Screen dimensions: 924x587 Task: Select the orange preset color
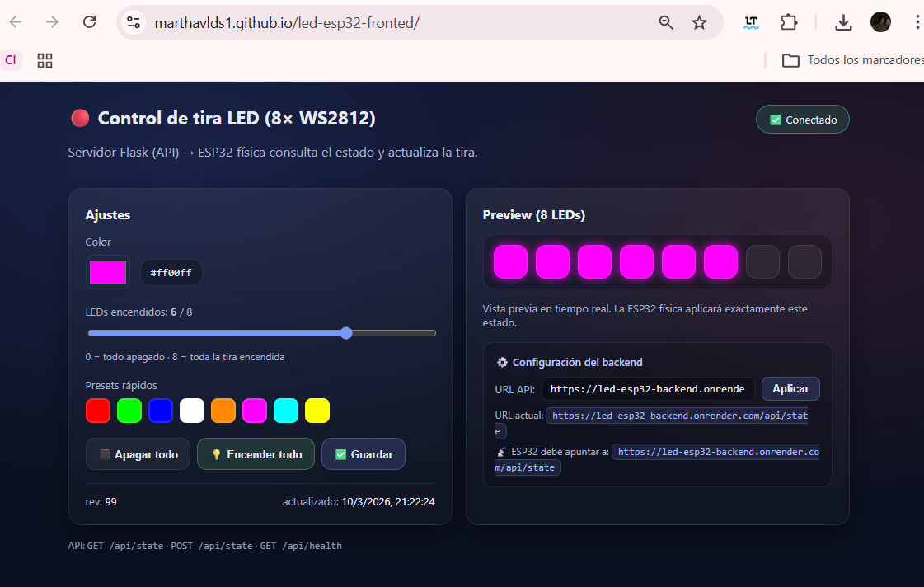click(223, 411)
